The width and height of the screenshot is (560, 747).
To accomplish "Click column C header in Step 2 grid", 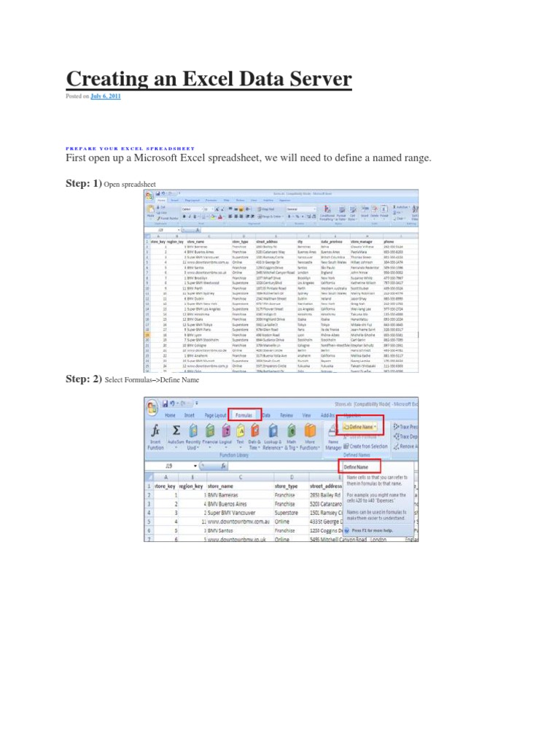I will click(x=241, y=477).
